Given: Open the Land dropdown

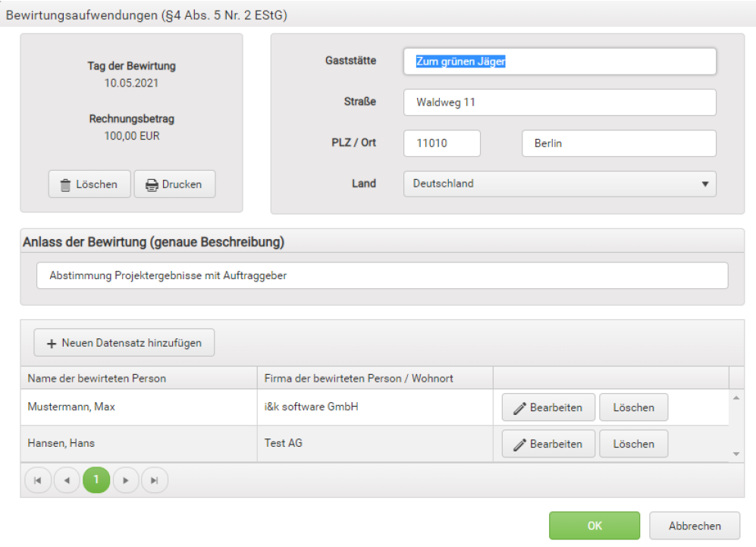Looking at the screenshot, I should pyautogui.click(x=560, y=184).
